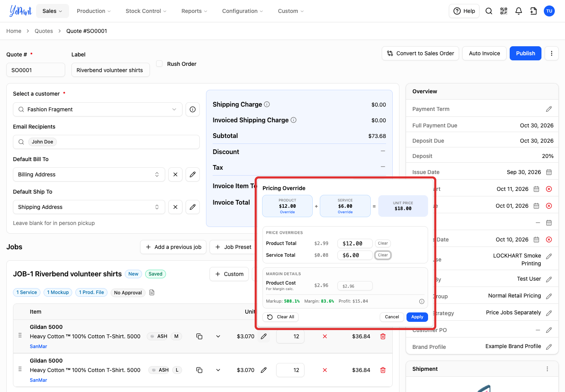Open the Production menu
The width and height of the screenshot is (565, 392).
94,11
